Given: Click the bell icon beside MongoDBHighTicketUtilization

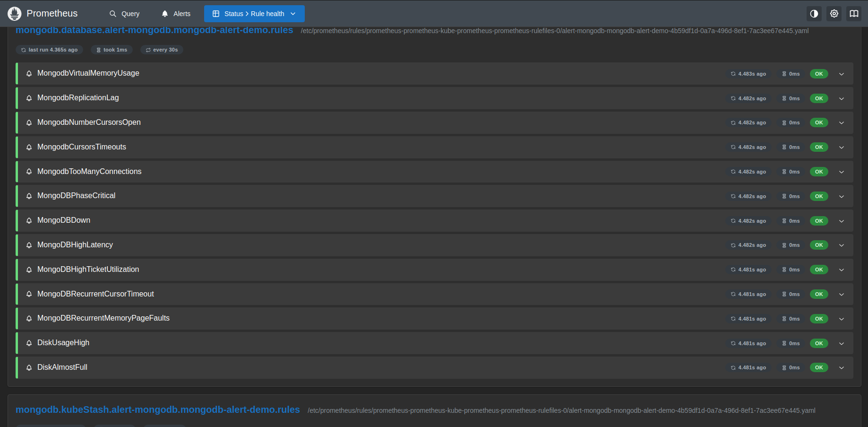Looking at the screenshot, I should click(29, 270).
